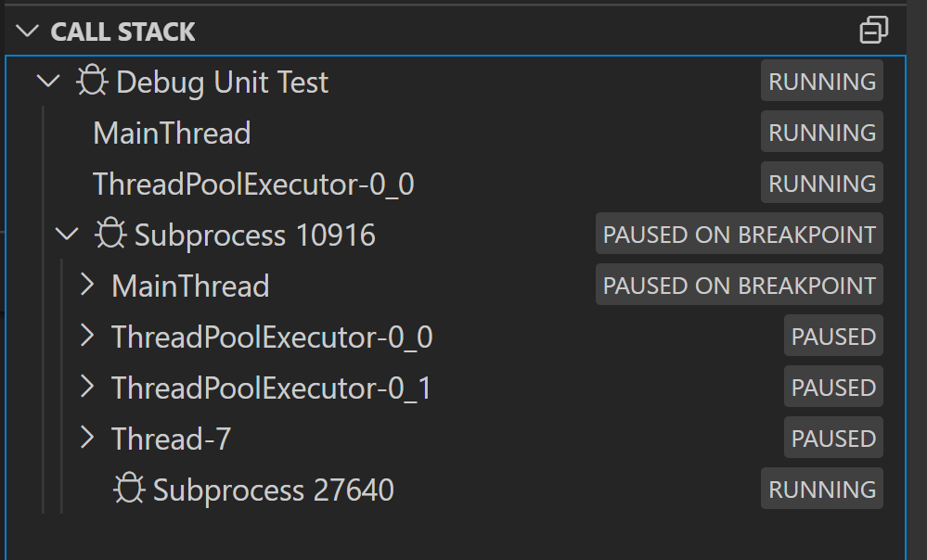Select ThreadPoolExecutor-0_0 under Debug Unit Test
927x560 pixels.
click(x=252, y=184)
